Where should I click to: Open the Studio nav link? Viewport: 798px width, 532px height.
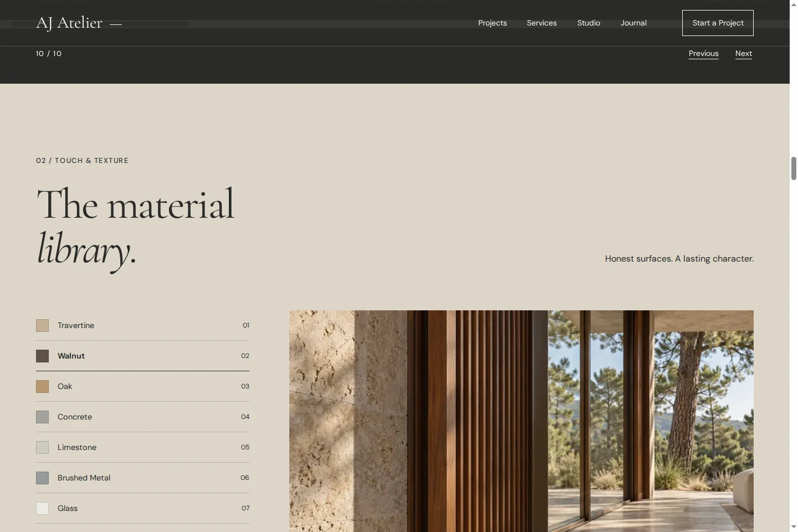click(589, 23)
